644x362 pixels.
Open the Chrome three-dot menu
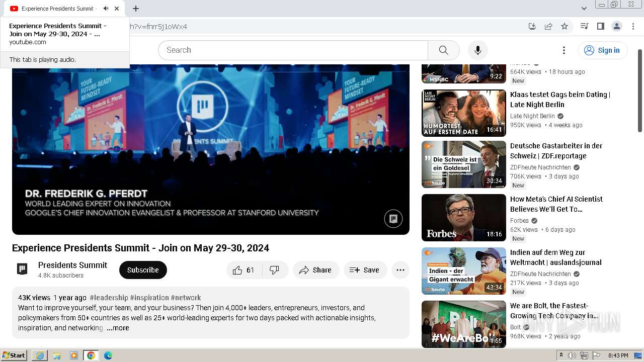pyautogui.click(x=632, y=26)
